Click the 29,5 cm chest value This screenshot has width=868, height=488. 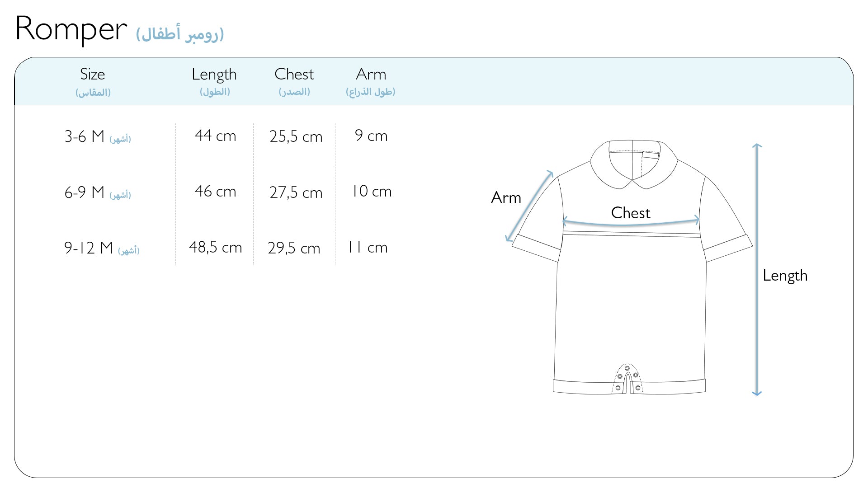tap(294, 248)
